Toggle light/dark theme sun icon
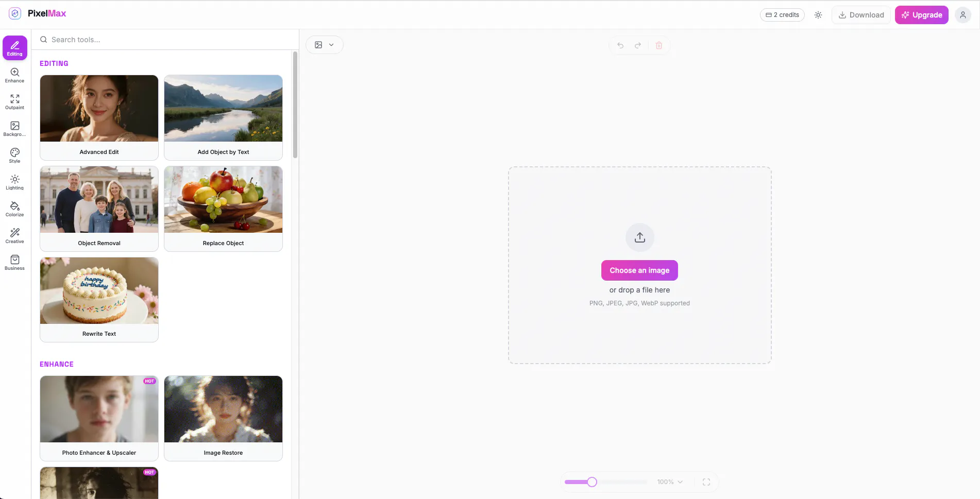Viewport: 980px width, 499px height. pyautogui.click(x=818, y=15)
